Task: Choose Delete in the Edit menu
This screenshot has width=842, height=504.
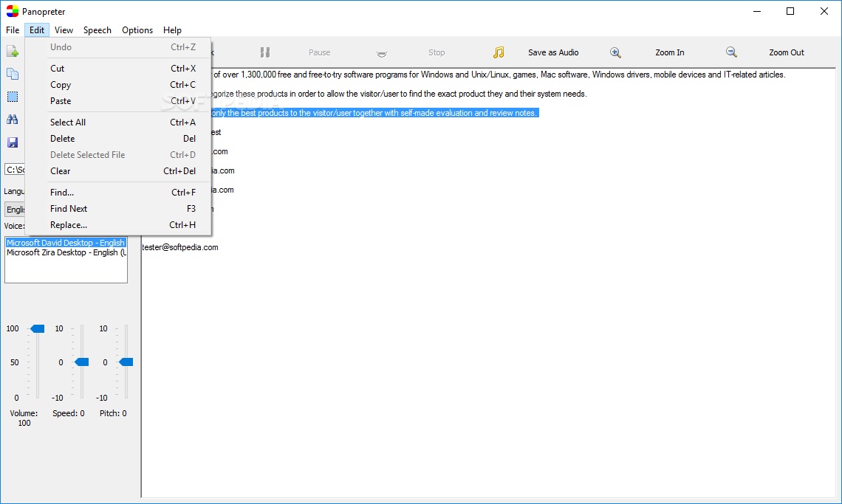Action: tap(118, 139)
